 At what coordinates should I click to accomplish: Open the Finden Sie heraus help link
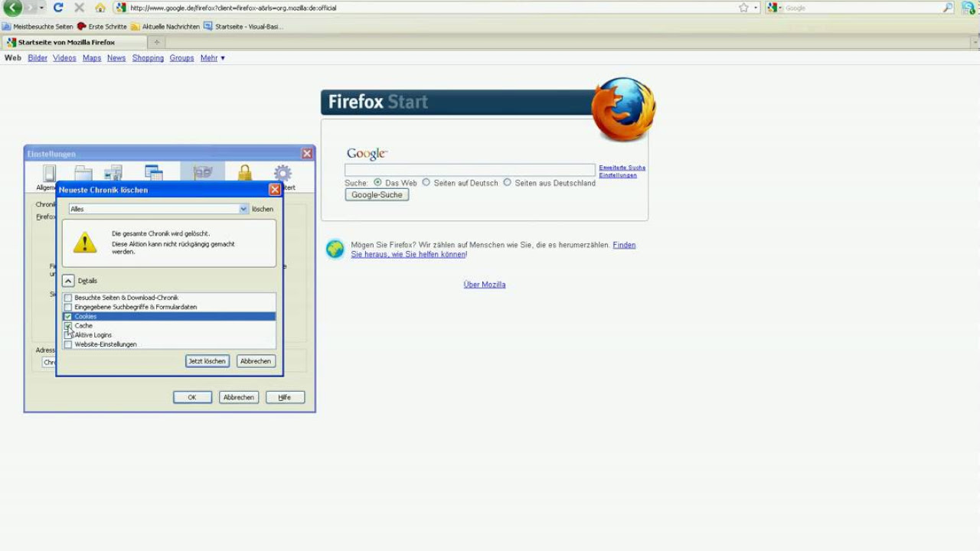pyautogui.click(x=493, y=249)
